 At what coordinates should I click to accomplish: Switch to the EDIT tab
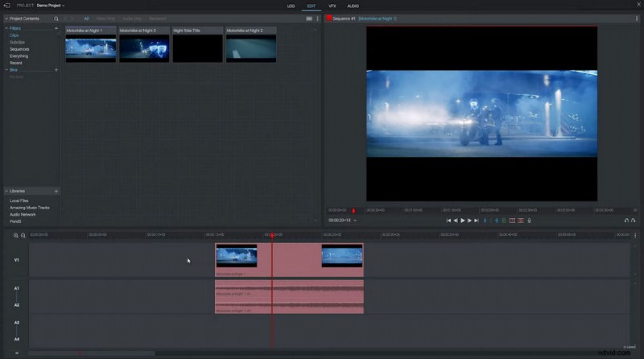click(312, 6)
